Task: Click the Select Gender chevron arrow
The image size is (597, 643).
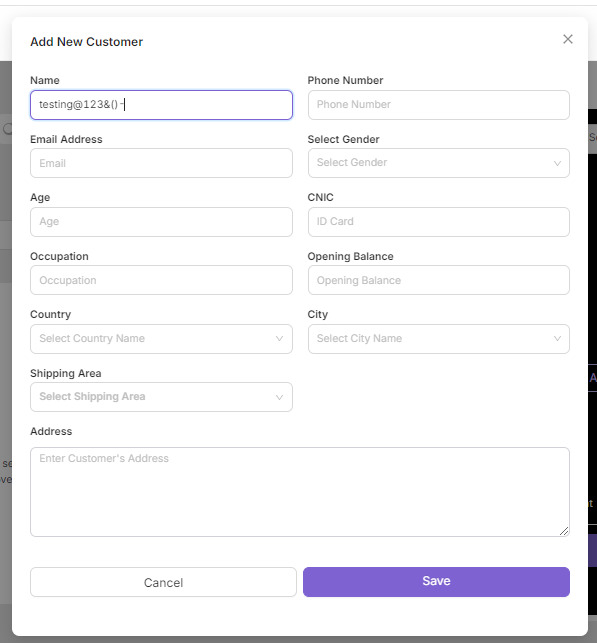Action: [557, 163]
